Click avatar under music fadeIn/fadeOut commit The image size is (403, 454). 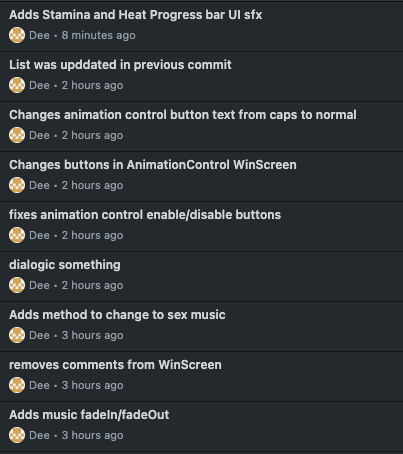click(17, 435)
